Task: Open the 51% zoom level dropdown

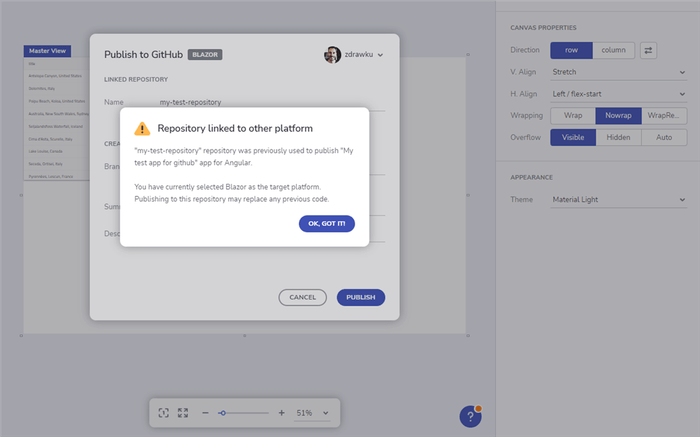Action: click(x=312, y=413)
